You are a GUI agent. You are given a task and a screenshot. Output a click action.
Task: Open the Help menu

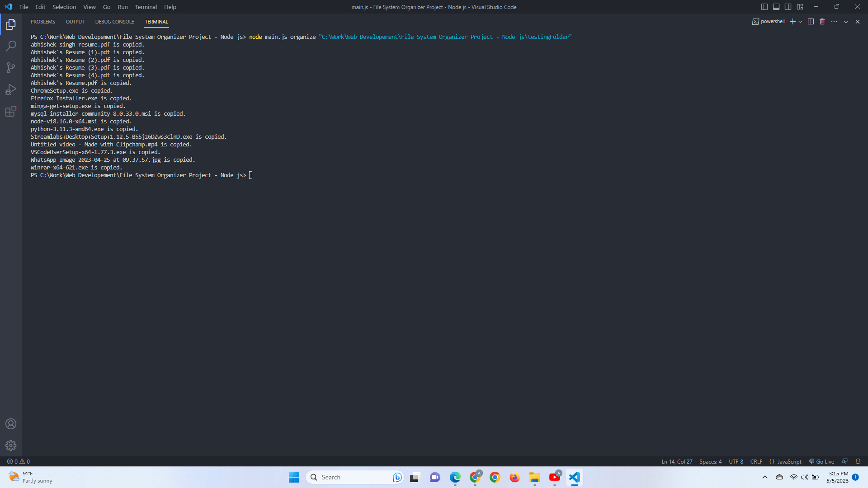click(x=170, y=7)
